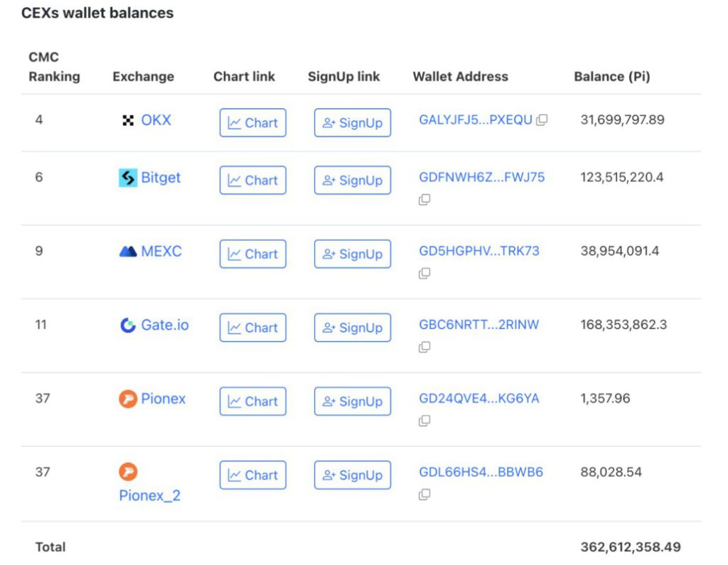This screenshot has width=728, height=565.
Task: Open wallet address GBC6NRTT...2RINW
Action: pyautogui.click(x=479, y=325)
